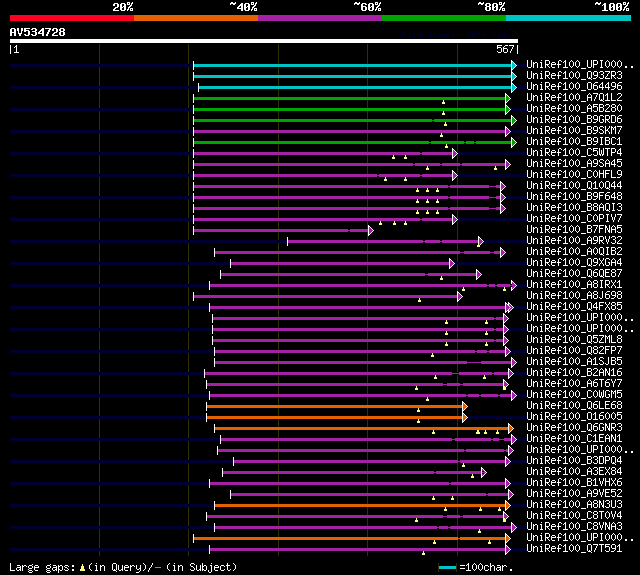
Task: Click the yellow gap marker under UniRef100_Q6QE87 bar
Action: [x=442, y=278]
